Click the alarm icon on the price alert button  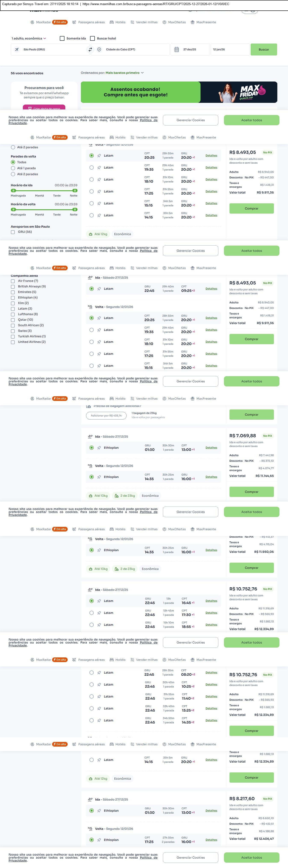[x=30, y=108]
